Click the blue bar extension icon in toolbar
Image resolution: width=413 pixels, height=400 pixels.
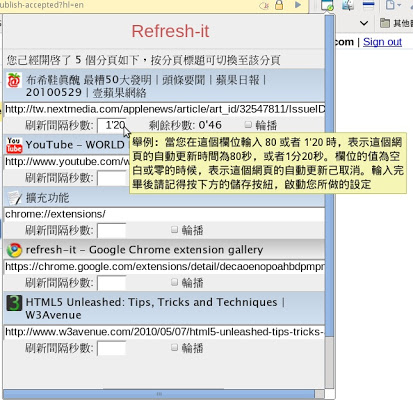[369, 5]
